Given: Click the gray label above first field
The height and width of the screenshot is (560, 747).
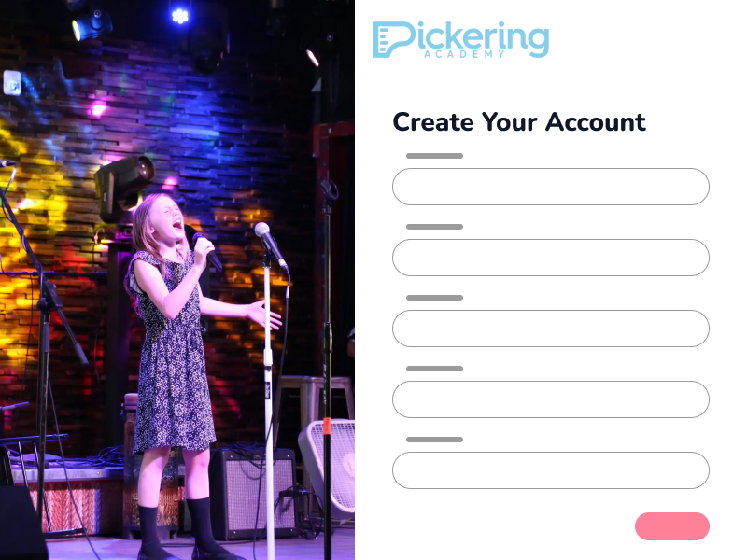Looking at the screenshot, I should [x=434, y=156].
